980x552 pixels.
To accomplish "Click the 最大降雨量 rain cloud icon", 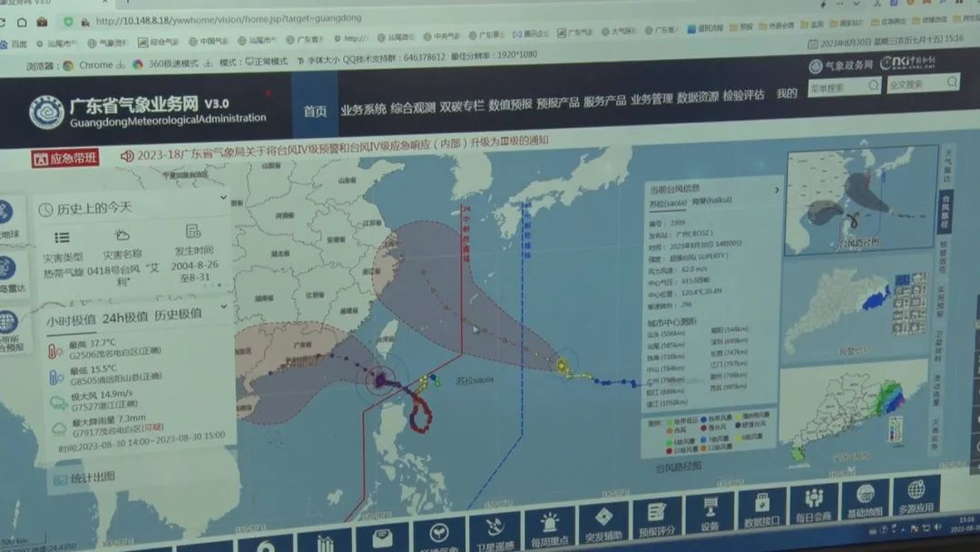I will pyautogui.click(x=59, y=429).
